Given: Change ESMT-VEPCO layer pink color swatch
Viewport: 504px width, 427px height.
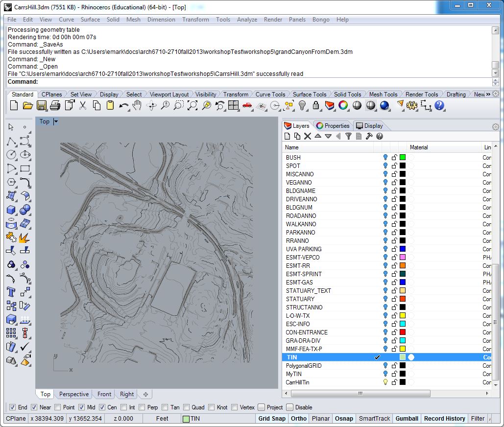Looking at the screenshot, I should 403,257.
